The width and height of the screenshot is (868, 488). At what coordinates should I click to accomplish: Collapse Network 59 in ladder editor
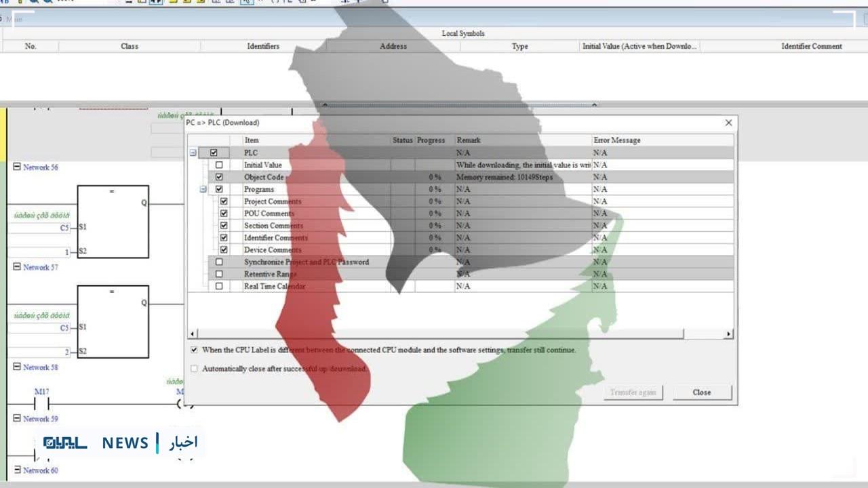[x=17, y=418]
